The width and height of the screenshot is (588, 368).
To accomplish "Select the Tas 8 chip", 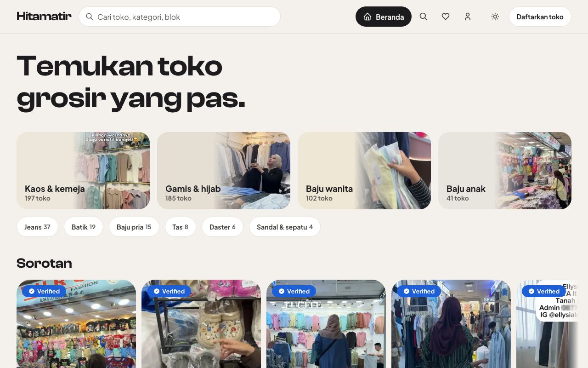I will point(180,227).
